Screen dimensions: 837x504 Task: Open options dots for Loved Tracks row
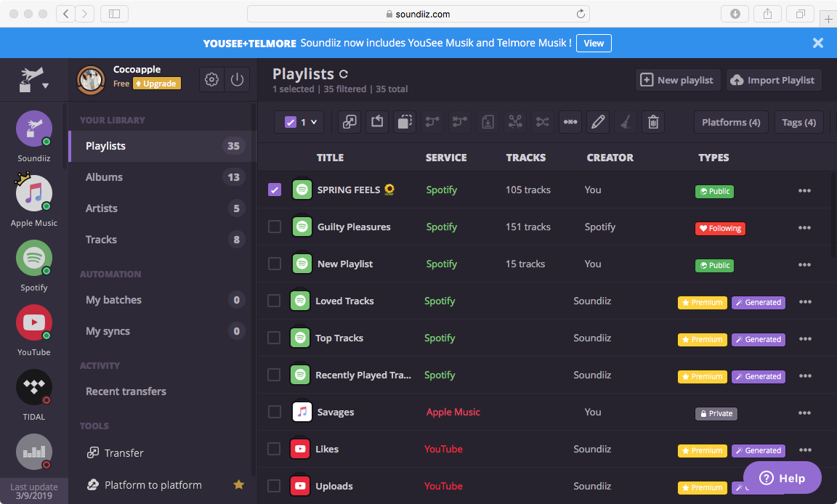coord(805,302)
